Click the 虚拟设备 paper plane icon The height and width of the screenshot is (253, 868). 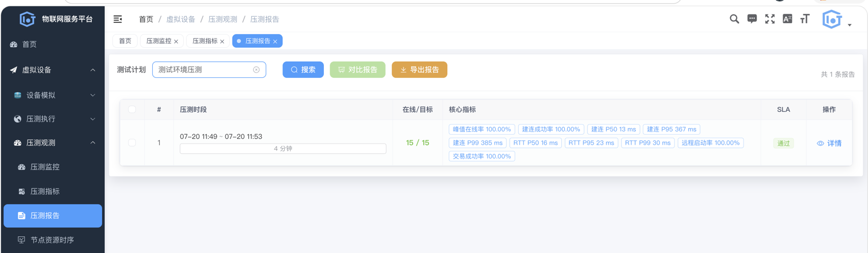pyautogui.click(x=14, y=70)
